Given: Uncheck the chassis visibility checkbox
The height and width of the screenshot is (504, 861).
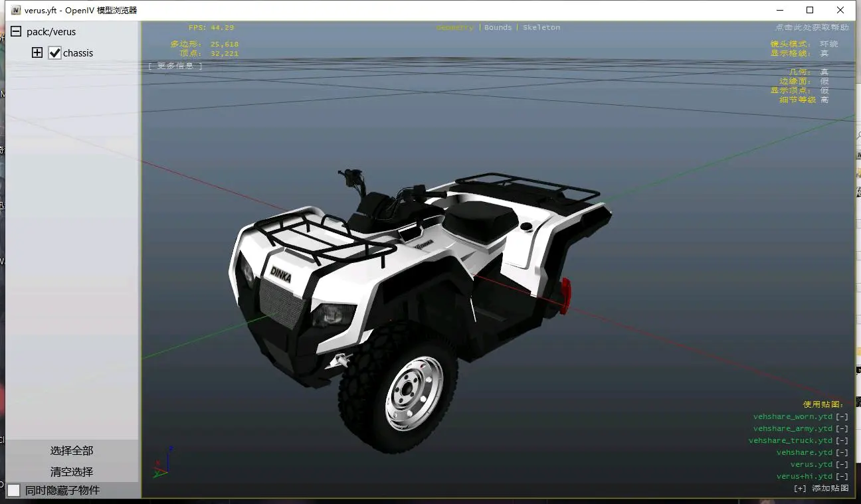Looking at the screenshot, I should point(54,52).
